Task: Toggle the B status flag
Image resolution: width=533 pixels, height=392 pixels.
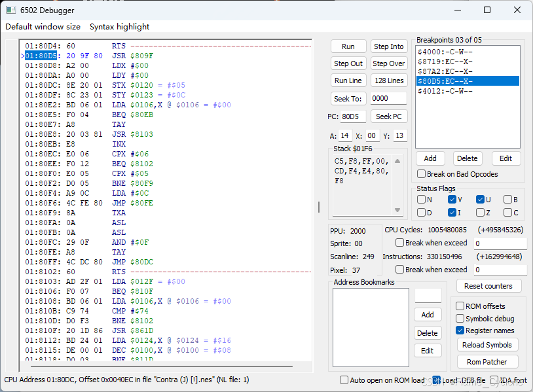Action: point(508,200)
